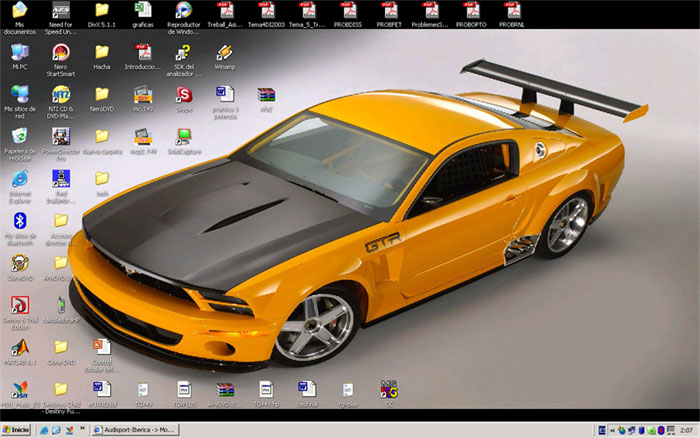Open the Clone DVD folder
The image size is (700, 438).
click(61, 347)
